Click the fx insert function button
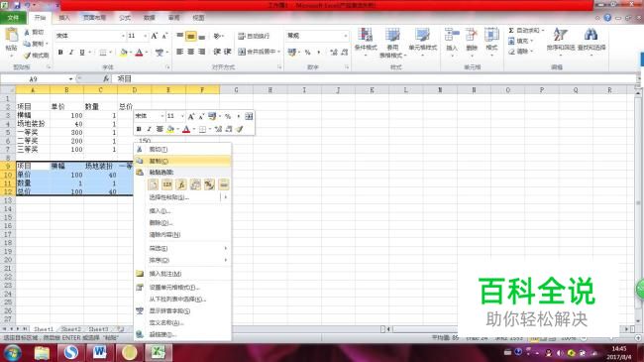644x362 pixels. [x=106, y=78]
